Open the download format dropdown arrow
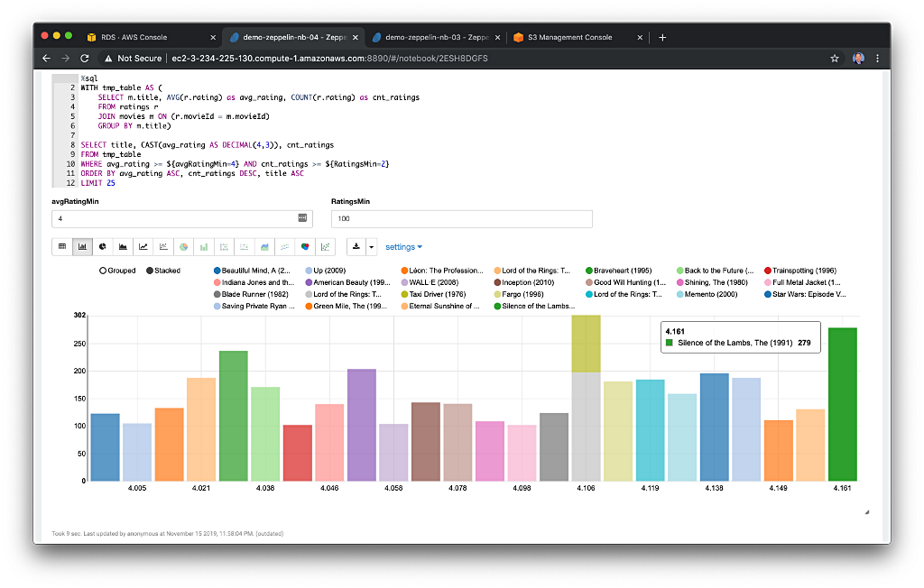The height and width of the screenshot is (588, 924). click(371, 247)
